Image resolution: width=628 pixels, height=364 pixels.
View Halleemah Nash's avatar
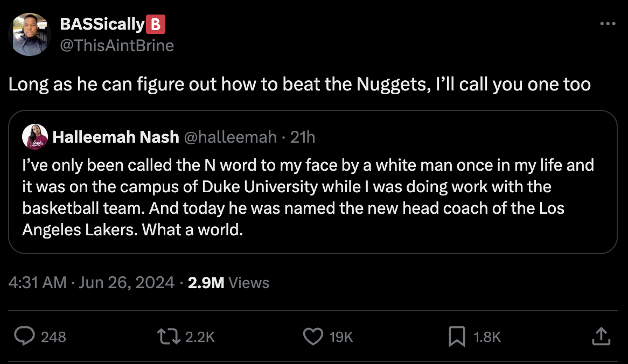[x=34, y=137]
